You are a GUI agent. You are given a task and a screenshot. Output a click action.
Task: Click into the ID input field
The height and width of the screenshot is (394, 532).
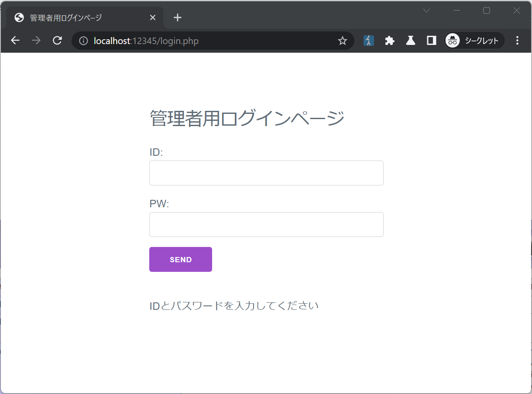266,173
